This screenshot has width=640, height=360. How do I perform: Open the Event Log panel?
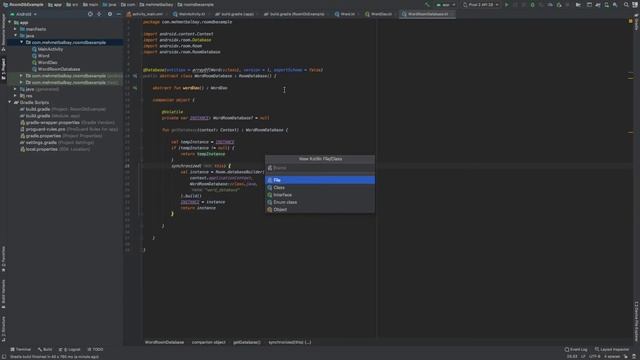click(576, 349)
